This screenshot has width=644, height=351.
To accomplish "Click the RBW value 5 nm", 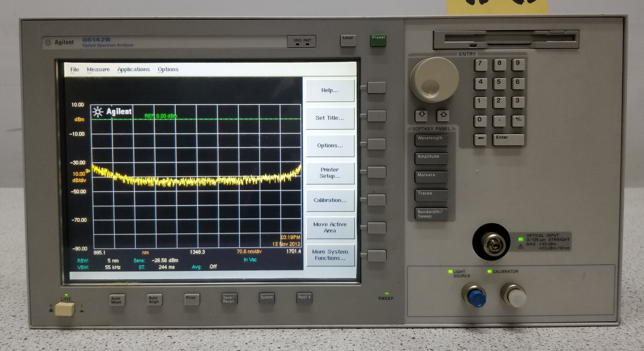I will pyautogui.click(x=113, y=261).
